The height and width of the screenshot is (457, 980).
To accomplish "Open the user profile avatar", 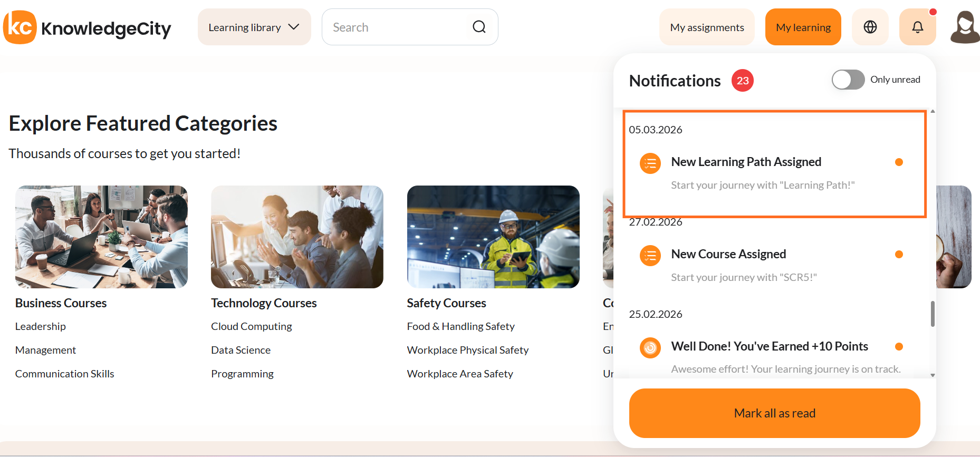I will 965,27.
